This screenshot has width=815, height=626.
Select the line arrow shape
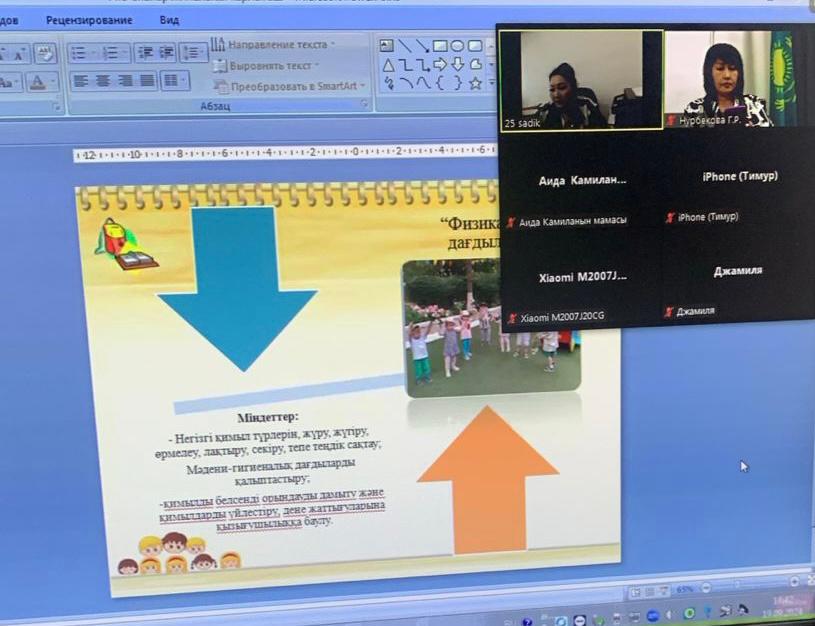(422, 46)
